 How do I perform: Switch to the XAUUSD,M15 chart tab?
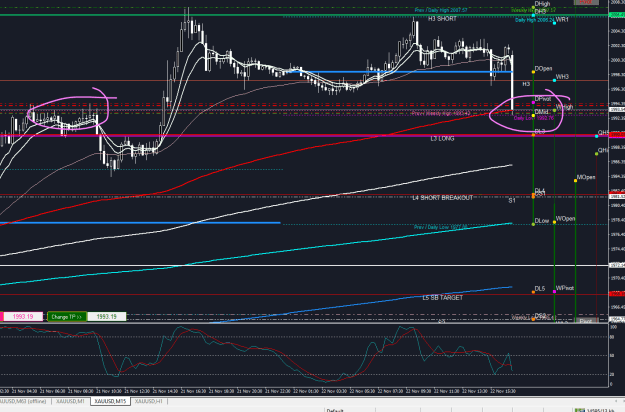click(110, 401)
